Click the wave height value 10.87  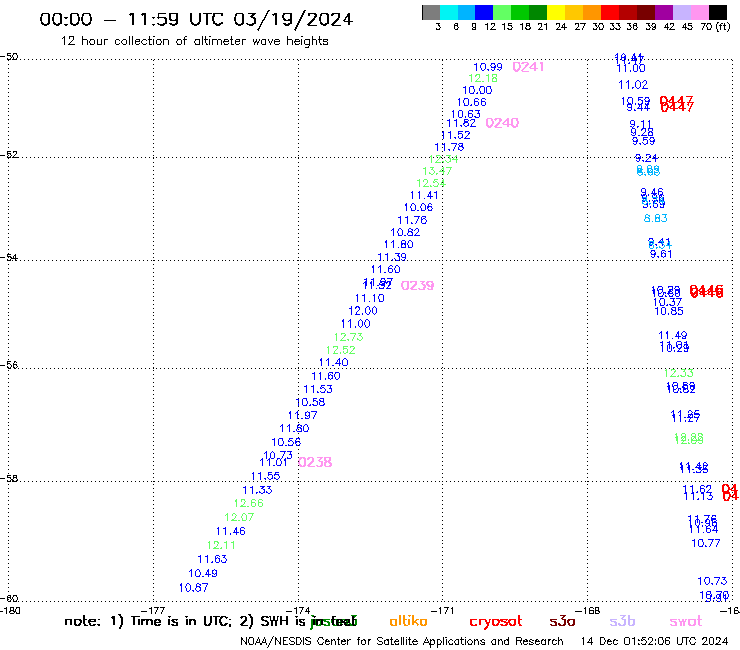point(193,588)
